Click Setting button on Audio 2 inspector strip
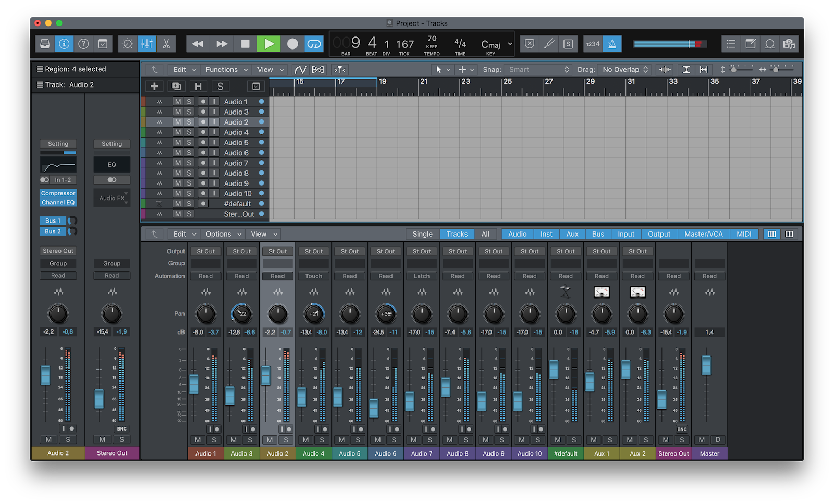 pos(58,144)
